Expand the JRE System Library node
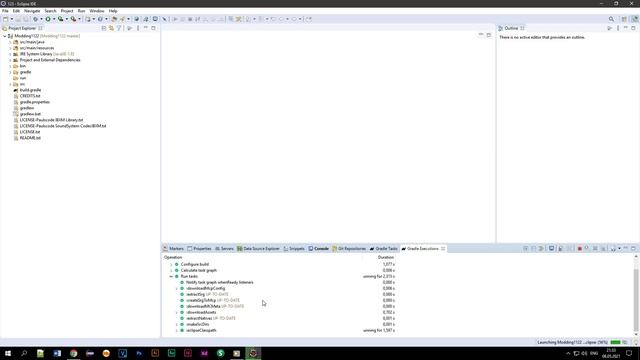The height and width of the screenshot is (360, 640). [10, 54]
